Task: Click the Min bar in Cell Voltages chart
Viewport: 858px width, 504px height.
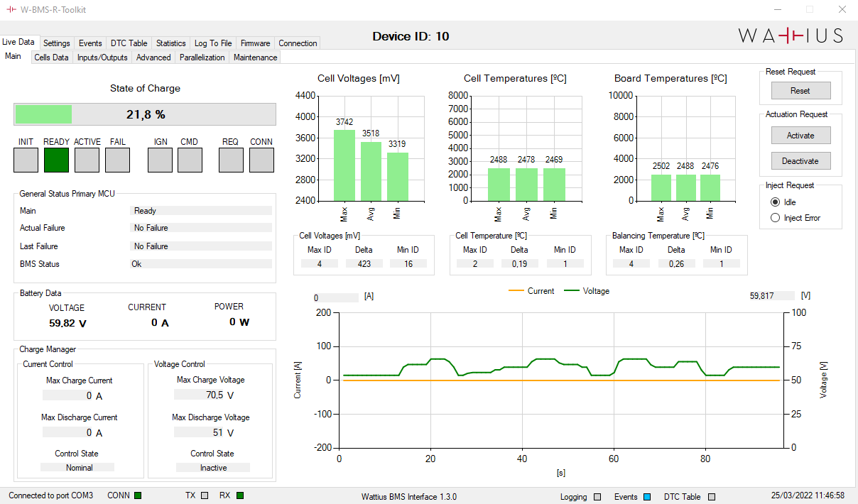Action: pos(398,177)
